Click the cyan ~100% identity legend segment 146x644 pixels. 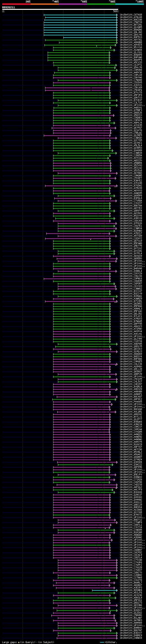click(130, 4)
